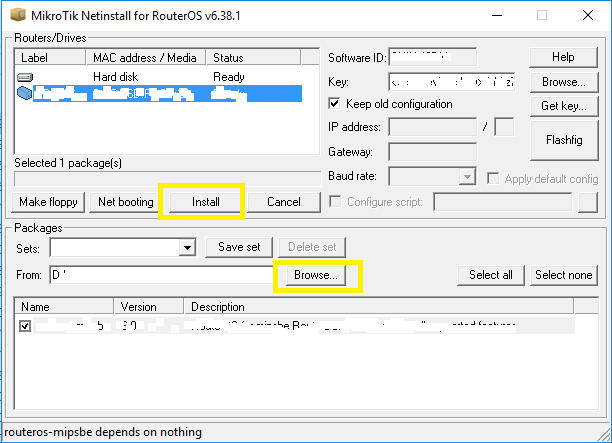Click the Select all button
Screen dimensions: 612x443
[x=491, y=275]
